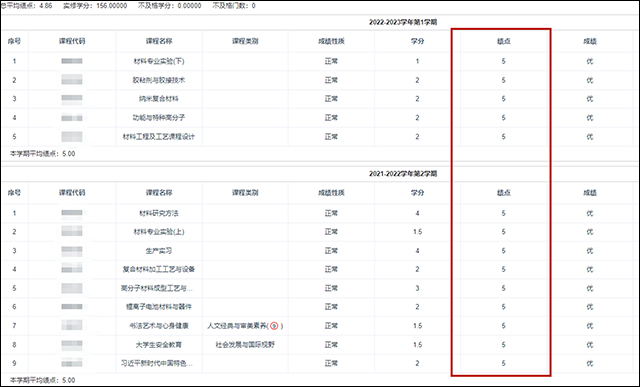Screen dimensions: 640x387
Task: Click the category 人文经典与审美素养(9)
Action: click(245, 326)
